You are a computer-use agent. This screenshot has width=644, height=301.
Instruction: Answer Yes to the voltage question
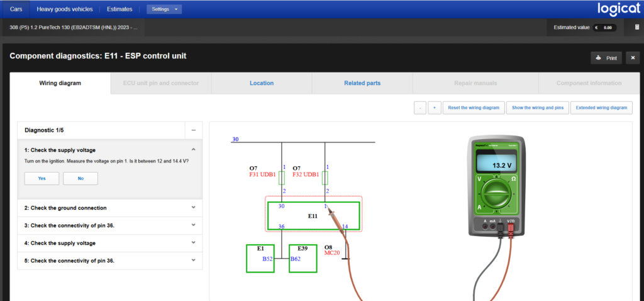[x=42, y=178]
